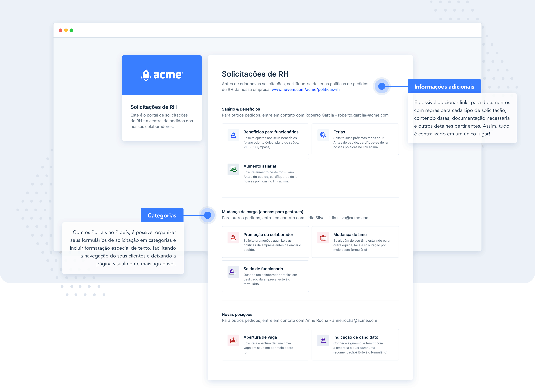Click the Abertura de vaga badge icon
The height and width of the screenshot is (392, 535).
(233, 340)
